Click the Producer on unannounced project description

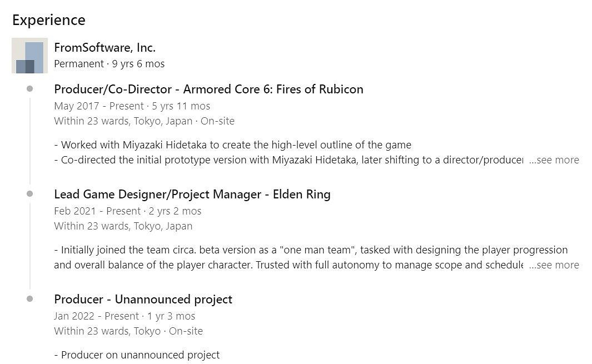pyautogui.click(x=137, y=355)
